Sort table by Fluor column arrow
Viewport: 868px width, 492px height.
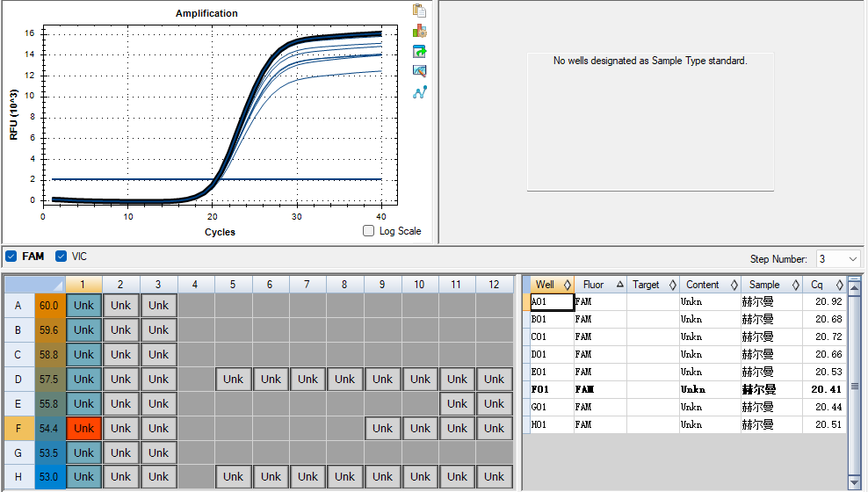tap(620, 284)
